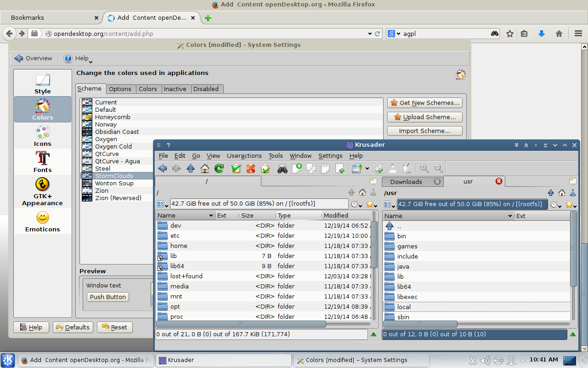Click Krusader's Home toolbar icon
This screenshot has height=368, width=588.
coord(205,168)
